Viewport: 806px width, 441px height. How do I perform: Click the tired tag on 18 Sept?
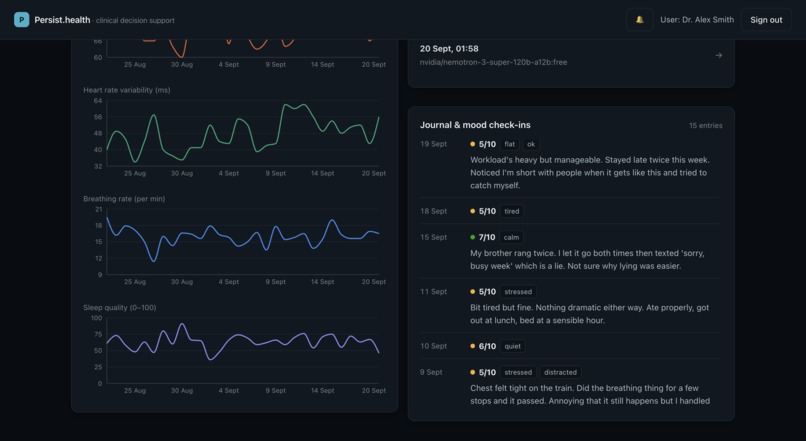click(x=511, y=211)
